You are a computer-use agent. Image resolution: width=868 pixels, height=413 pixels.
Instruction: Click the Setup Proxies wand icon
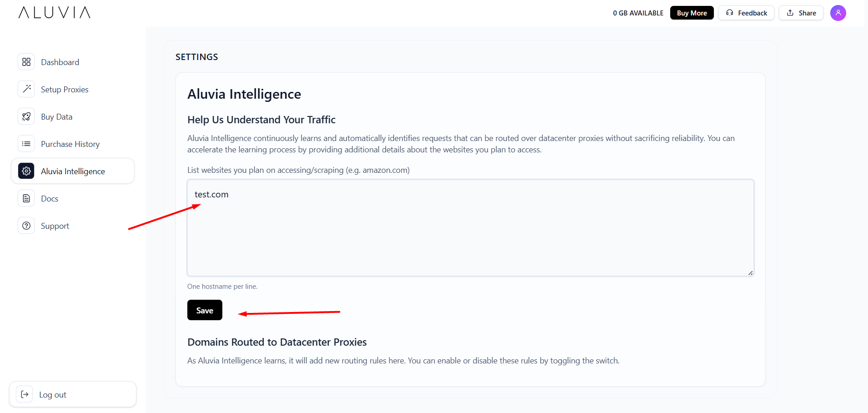coord(26,89)
